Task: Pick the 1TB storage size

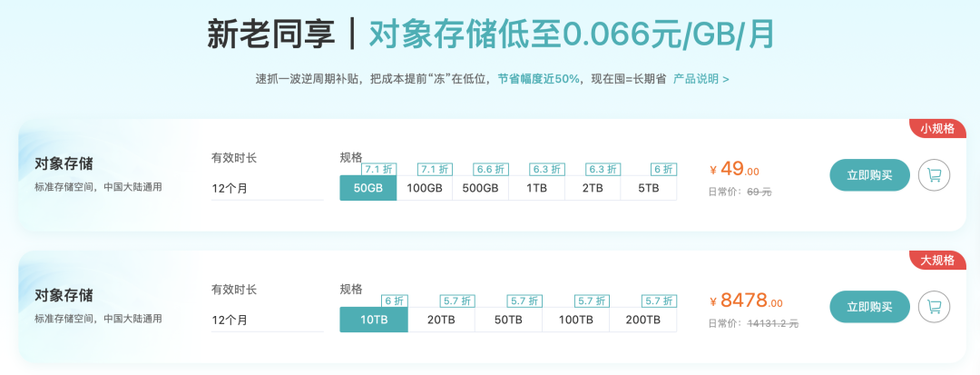Action: [536, 188]
